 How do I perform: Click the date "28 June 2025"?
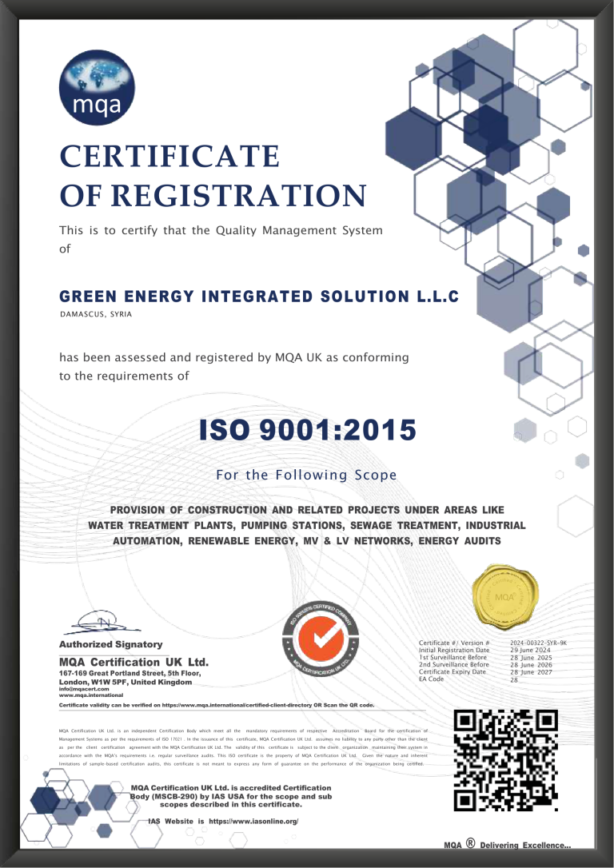point(531,658)
